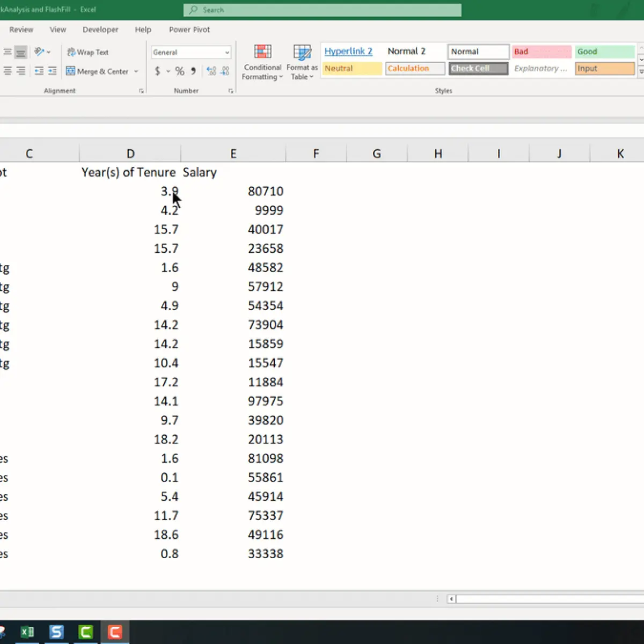Screen dimensions: 644x644
Task: Open Number group dialog launcher
Action: (231, 91)
